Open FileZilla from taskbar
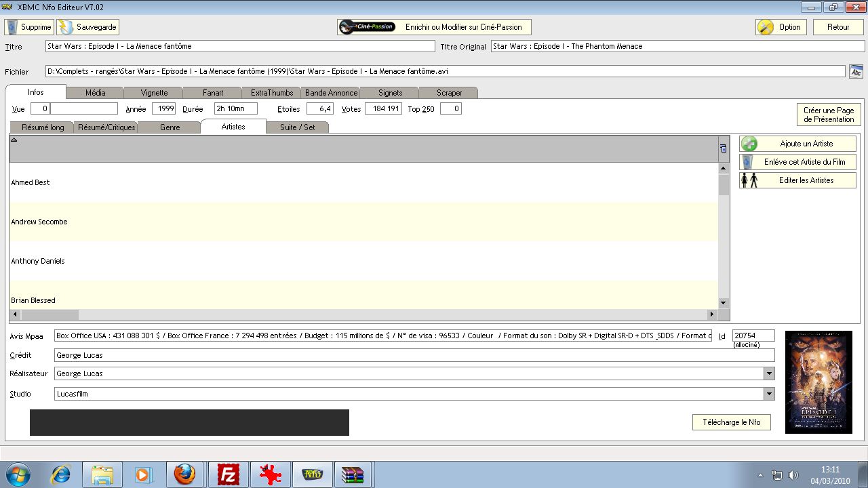 pyautogui.click(x=228, y=474)
